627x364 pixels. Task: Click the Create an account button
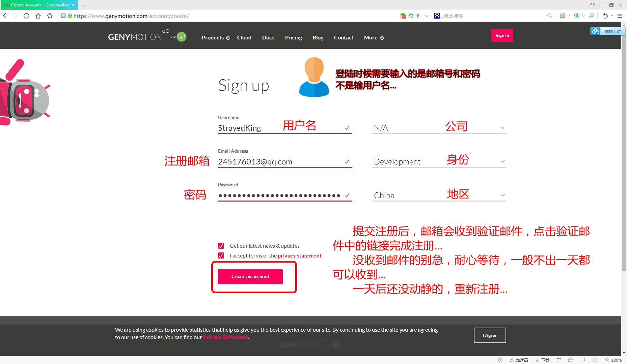tap(250, 276)
